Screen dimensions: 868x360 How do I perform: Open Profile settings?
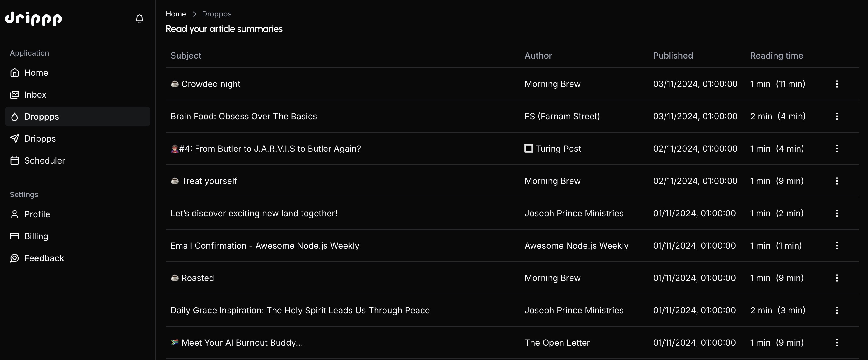tap(77, 214)
